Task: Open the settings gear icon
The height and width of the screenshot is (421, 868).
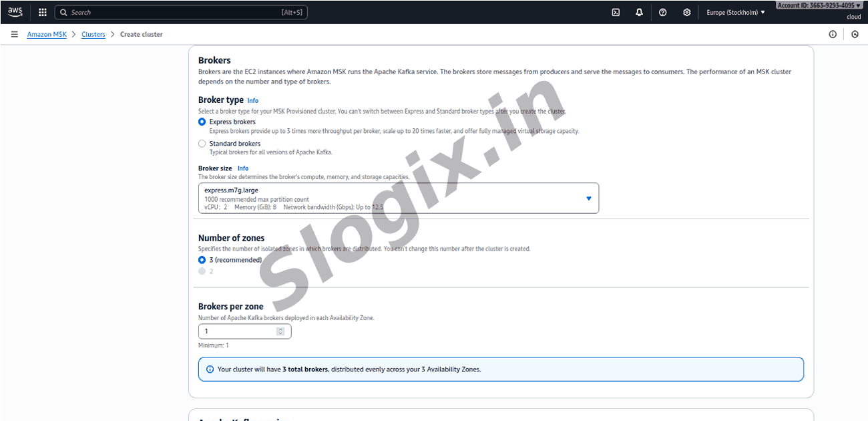Action: point(686,12)
